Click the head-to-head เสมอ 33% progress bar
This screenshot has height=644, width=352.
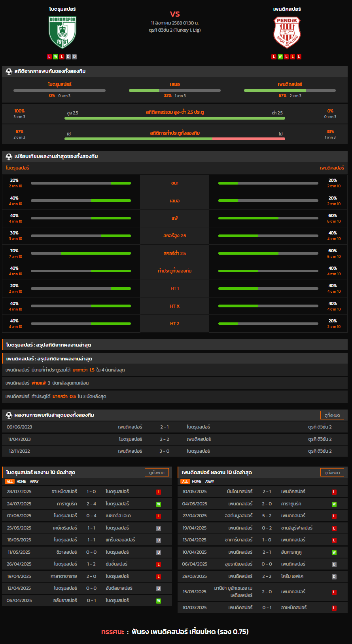[175, 91]
